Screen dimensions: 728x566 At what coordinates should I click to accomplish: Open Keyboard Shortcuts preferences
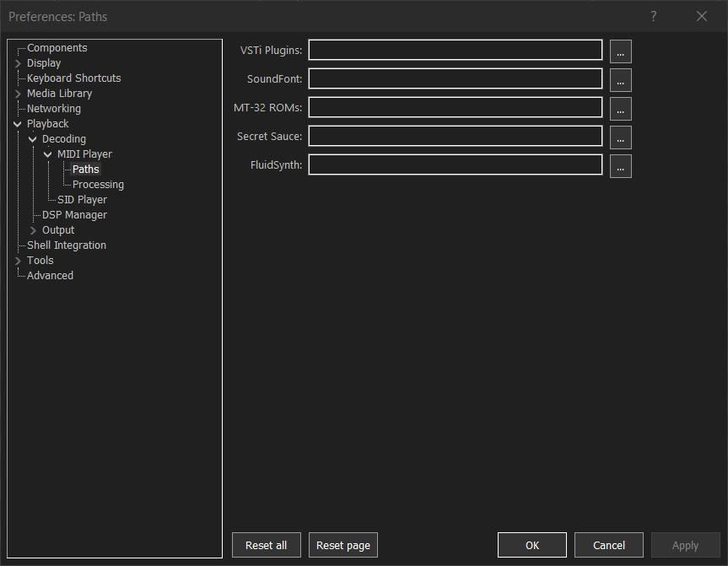tap(74, 78)
